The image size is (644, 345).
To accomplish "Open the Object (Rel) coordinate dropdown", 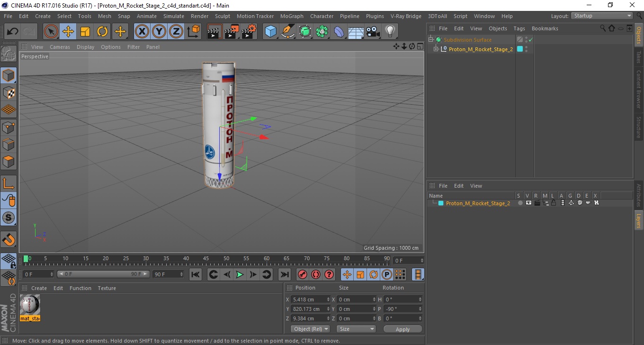I will (311, 329).
